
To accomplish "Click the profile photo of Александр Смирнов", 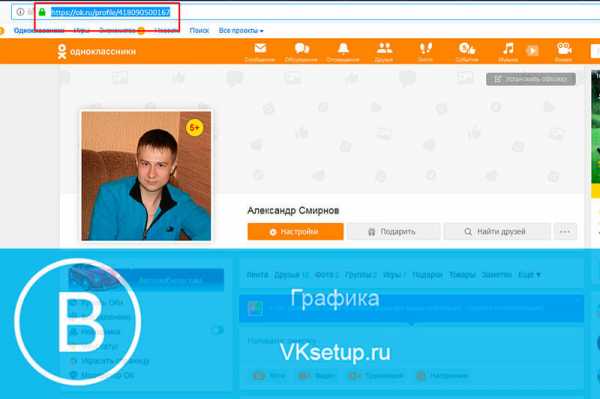I will pyautogui.click(x=146, y=176).
